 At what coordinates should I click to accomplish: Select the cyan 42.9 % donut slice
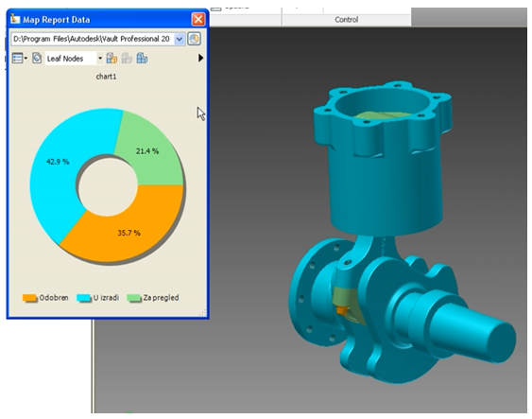[x=58, y=162]
